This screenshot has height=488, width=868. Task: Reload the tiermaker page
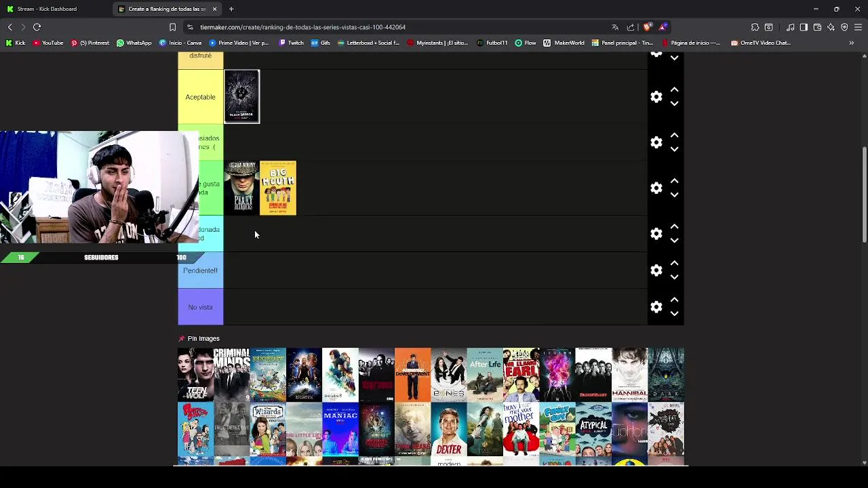(37, 27)
